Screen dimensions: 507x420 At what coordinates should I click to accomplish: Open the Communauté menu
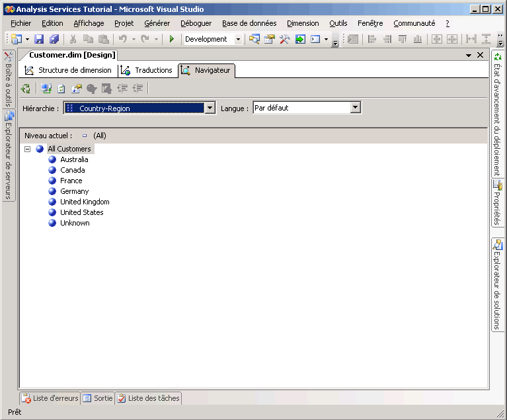tap(414, 23)
